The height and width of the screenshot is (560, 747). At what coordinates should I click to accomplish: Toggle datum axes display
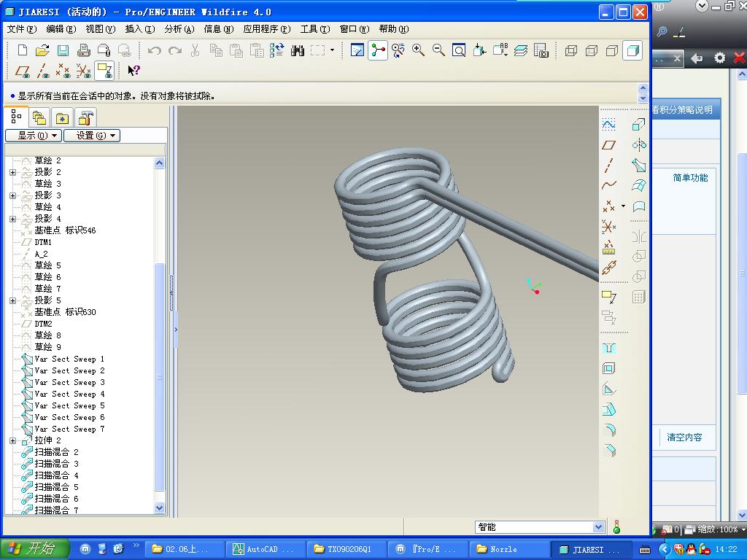[x=43, y=71]
